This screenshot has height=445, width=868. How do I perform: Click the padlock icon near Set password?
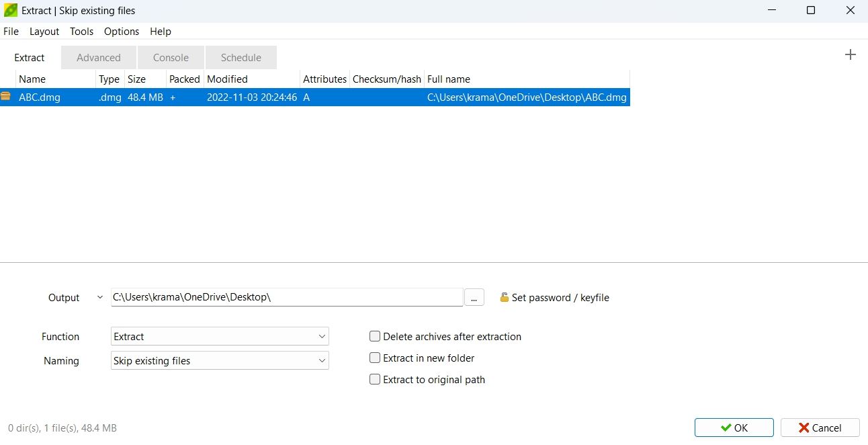point(504,297)
